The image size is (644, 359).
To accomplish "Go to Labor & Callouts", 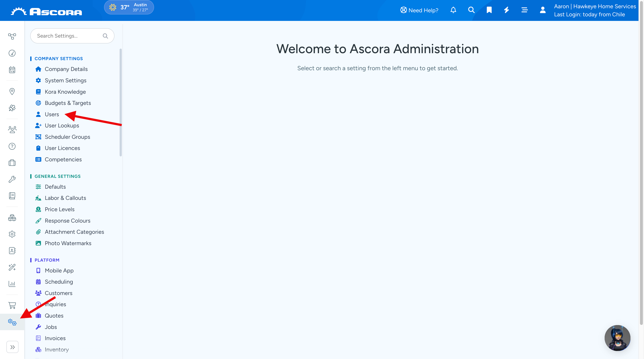I will (x=60, y=198).
